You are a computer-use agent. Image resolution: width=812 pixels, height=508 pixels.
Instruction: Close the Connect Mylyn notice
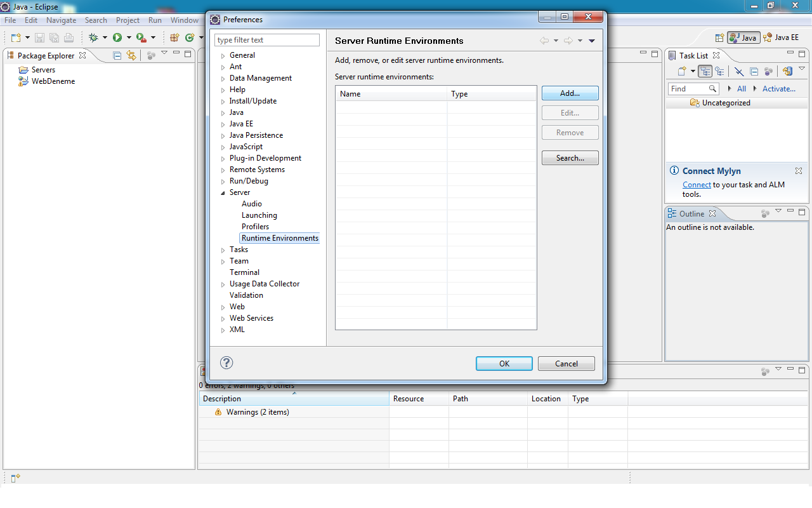799,171
